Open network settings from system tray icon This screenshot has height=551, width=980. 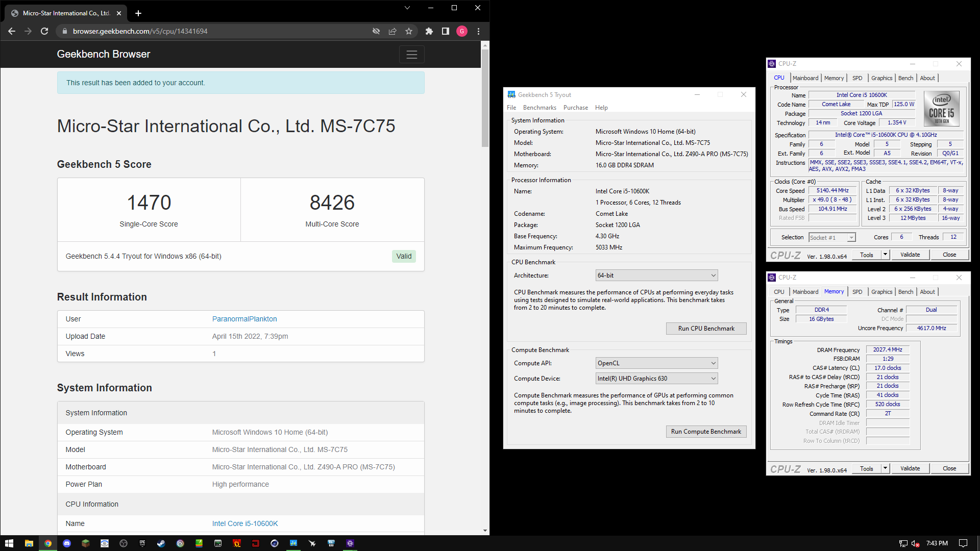(x=903, y=543)
